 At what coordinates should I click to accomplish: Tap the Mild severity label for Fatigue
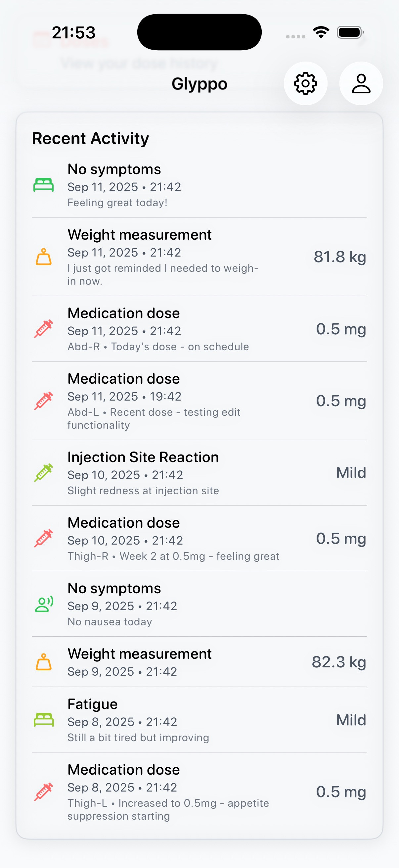pyautogui.click(x=351, y=720)
